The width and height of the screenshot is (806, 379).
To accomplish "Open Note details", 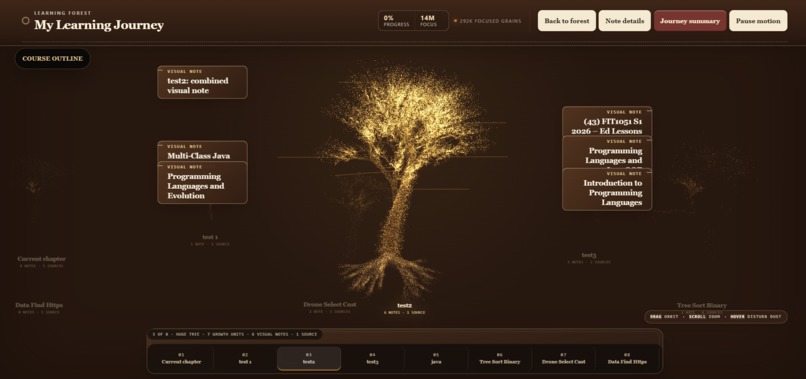I will (x=624, y=21).
